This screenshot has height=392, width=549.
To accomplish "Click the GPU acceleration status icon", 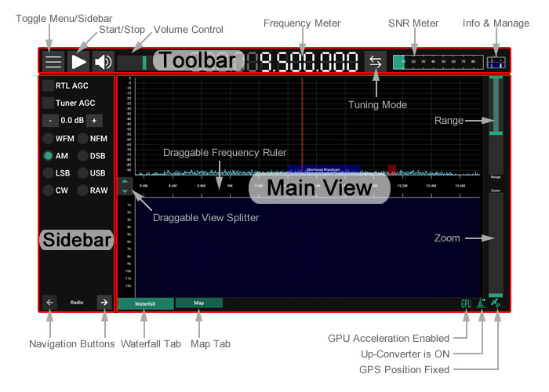I will (466, 303).
